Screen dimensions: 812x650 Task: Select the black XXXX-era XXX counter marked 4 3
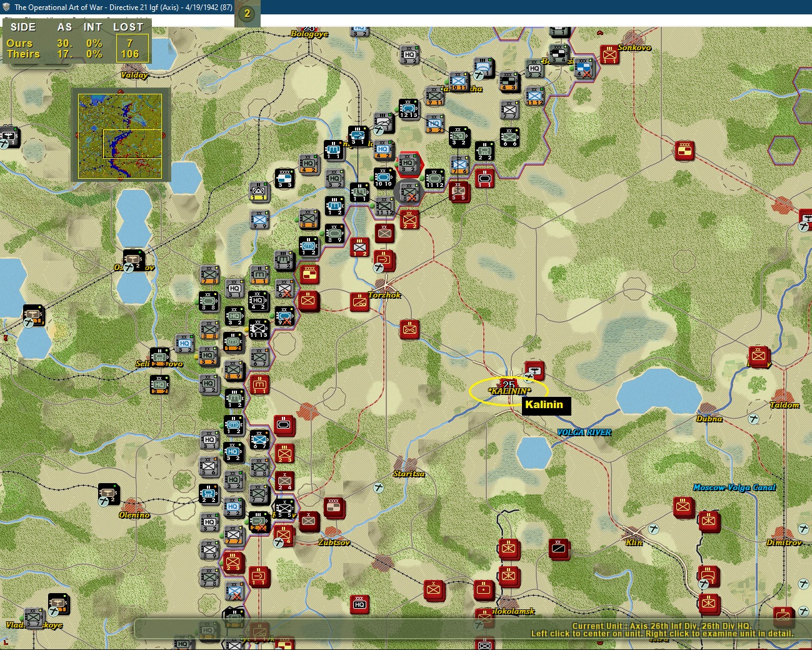coord(509,82)
